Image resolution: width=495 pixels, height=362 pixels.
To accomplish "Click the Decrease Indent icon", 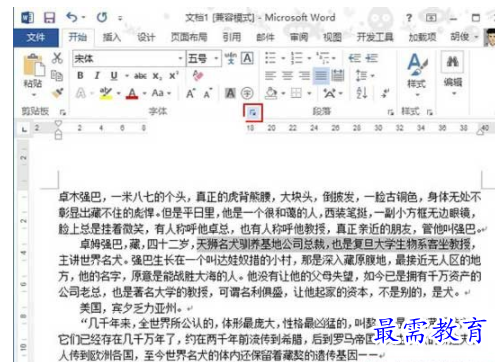I will [x=355, y=58].
